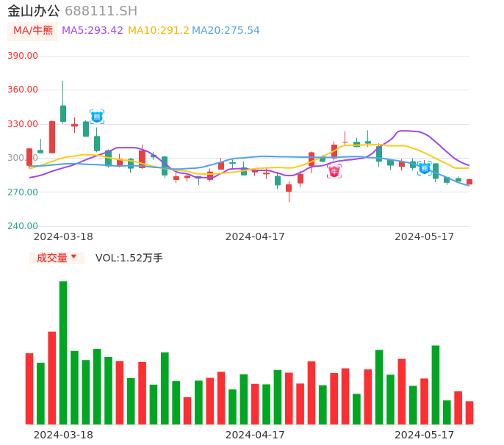Click the 240.00 price axis label

pyautogui.click(x=23, y=226)
